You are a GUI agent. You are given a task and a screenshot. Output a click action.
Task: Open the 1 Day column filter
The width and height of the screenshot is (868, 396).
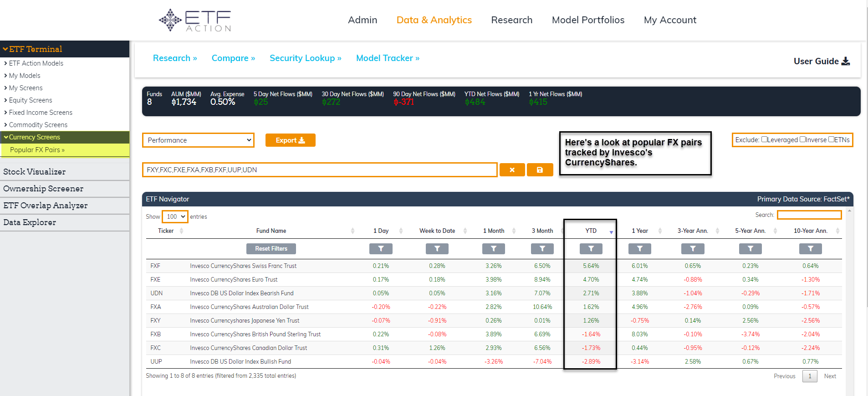pyautogui.click(x=381, y=249)
